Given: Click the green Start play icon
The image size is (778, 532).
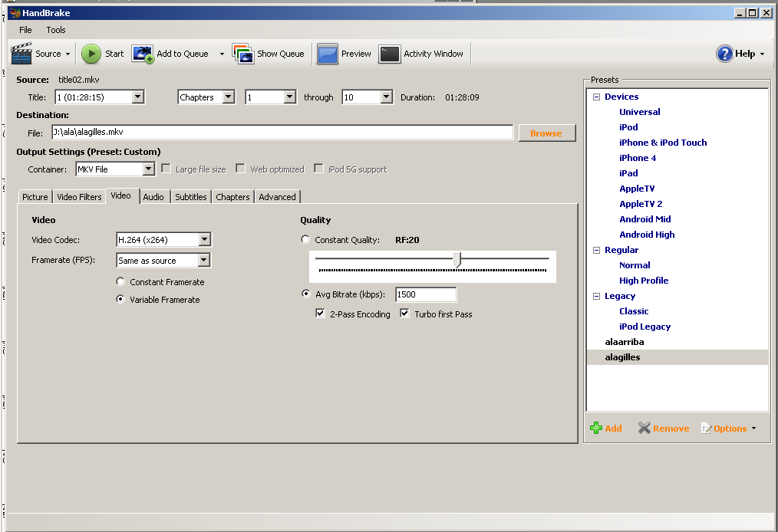Looking at the screenshot, I should click(91, 54).
